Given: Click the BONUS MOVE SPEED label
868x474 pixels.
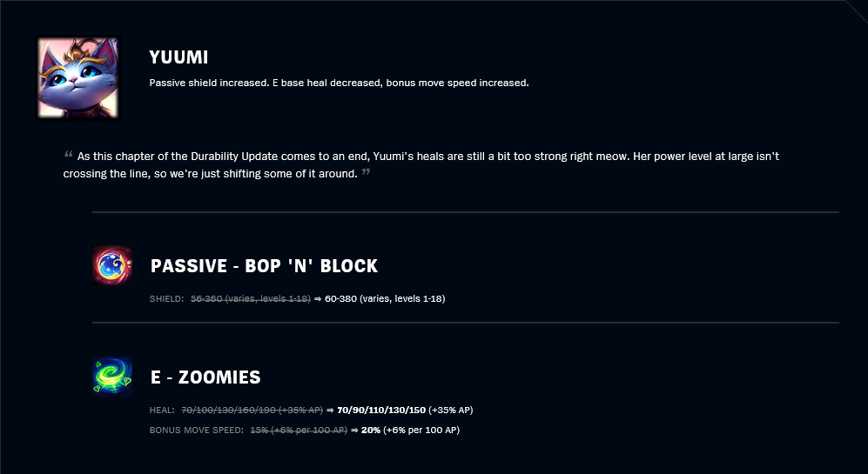Looking at the screenshot, I should tap(197, 431).
